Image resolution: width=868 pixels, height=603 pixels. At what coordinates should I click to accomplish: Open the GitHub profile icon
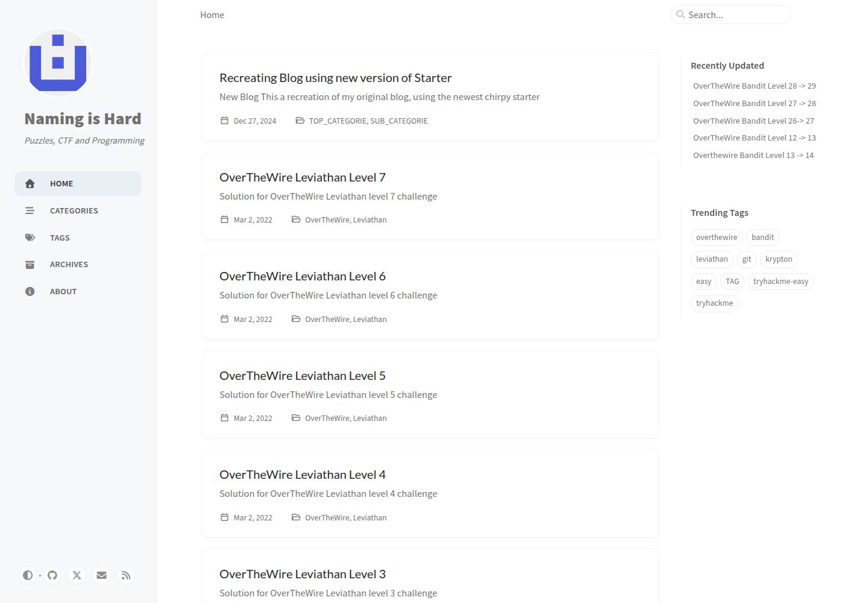(52, 575)
